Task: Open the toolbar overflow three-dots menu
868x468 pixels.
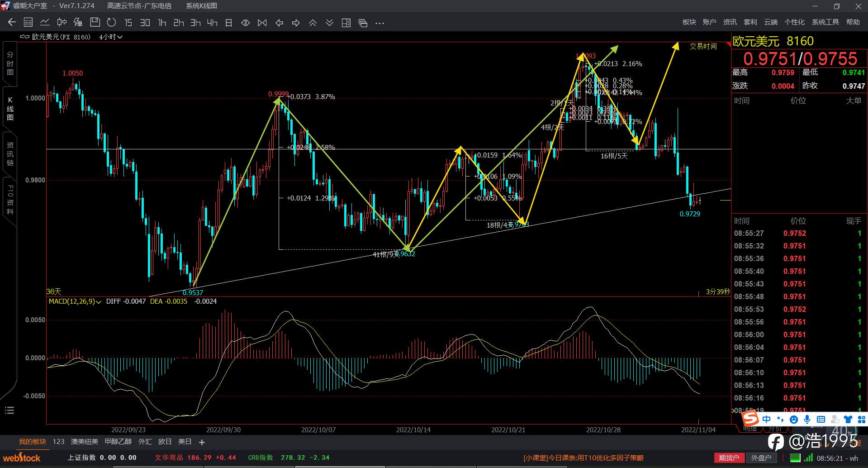Action: (x=379, y=23)
